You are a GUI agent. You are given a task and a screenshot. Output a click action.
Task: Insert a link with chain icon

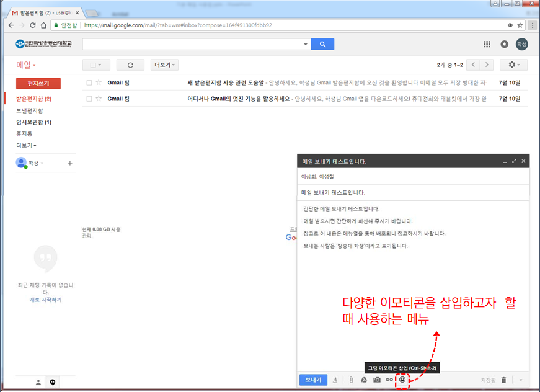(389, 380)
